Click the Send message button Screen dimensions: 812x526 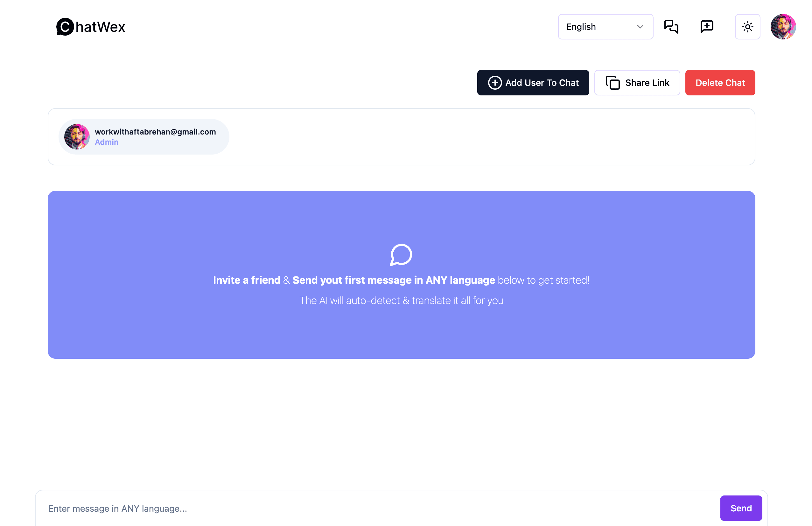click(x=741, y=508)
